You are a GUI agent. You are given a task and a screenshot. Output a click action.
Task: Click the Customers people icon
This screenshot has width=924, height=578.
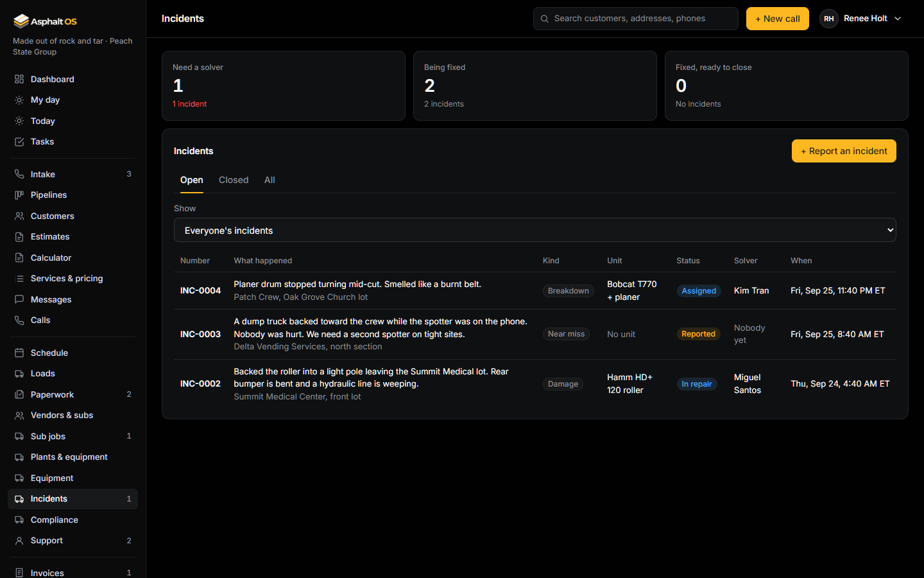(19, 216)
